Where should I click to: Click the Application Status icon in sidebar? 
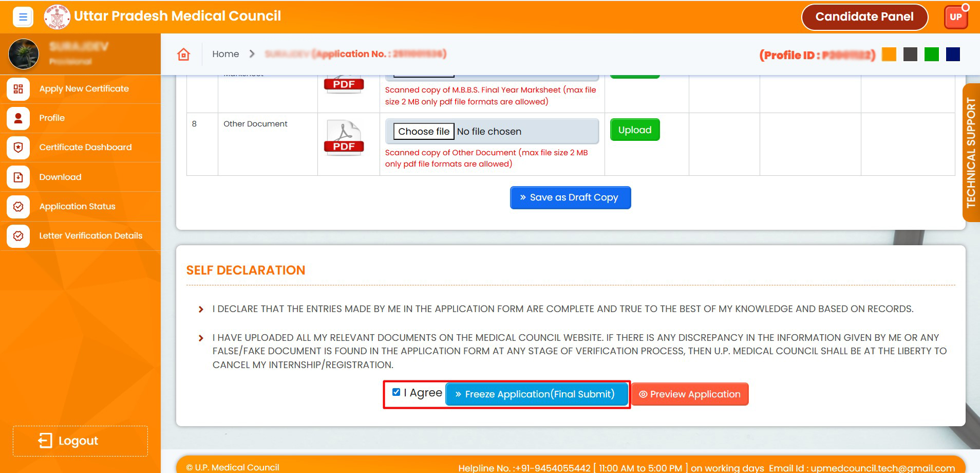[x=18, y=207]
